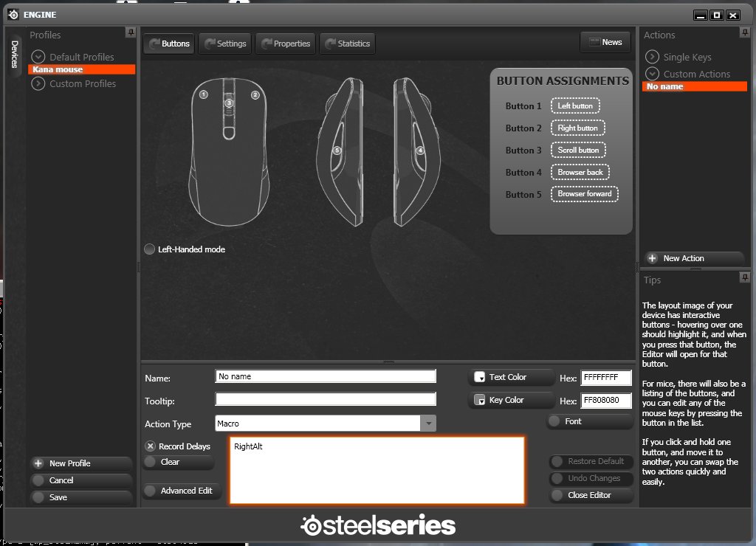
Task: Edit Button 4 Browser back assignment
Action: (x=580, y=173)
